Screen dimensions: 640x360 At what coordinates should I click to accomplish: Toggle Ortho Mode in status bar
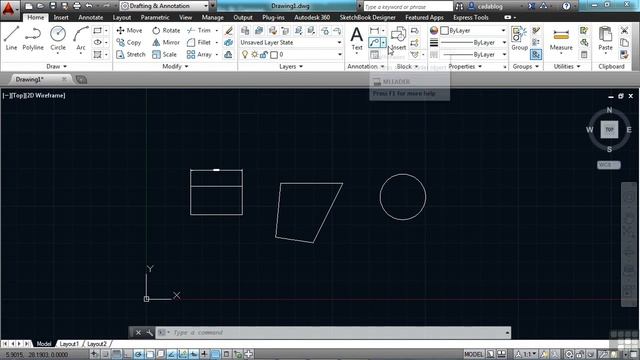[128, 354]
